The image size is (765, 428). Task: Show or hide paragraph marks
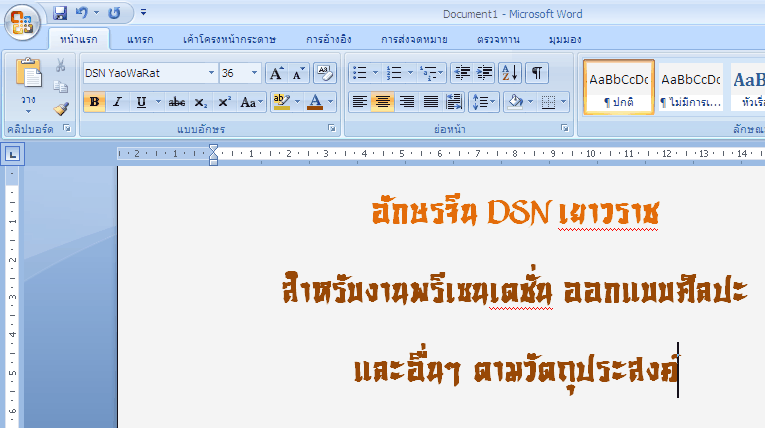coord(537,73)
